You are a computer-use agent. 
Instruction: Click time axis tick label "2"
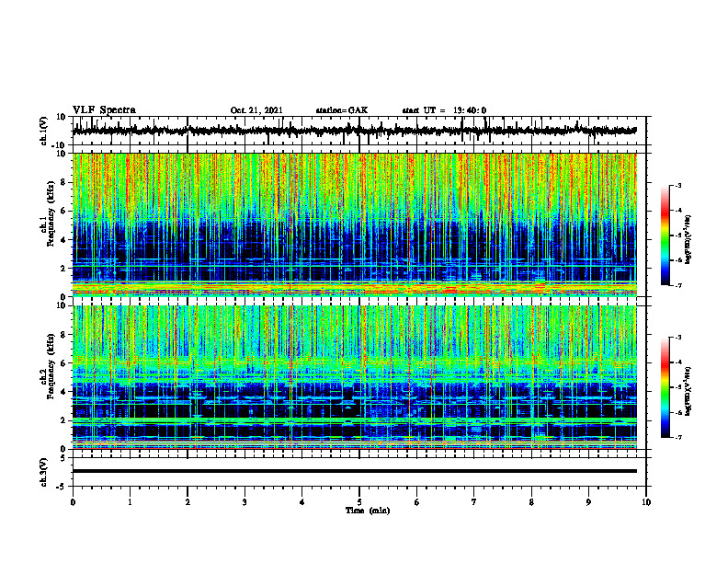(x=188, y=501)
